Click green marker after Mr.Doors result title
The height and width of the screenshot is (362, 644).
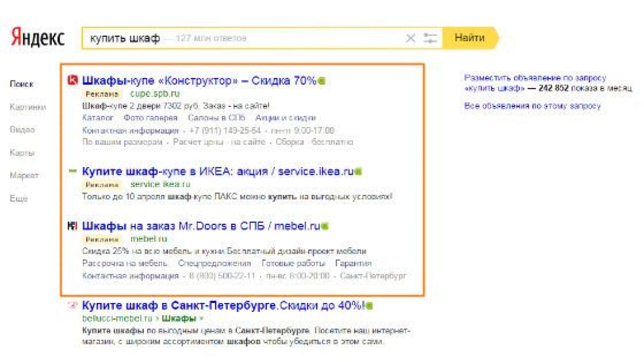coord(324,226)
